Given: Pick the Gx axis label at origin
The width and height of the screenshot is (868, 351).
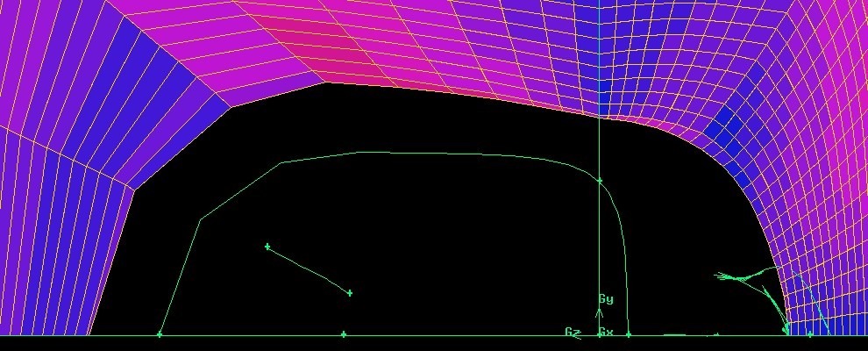Looking at the screenshot, I should click(x=606, y=333).
